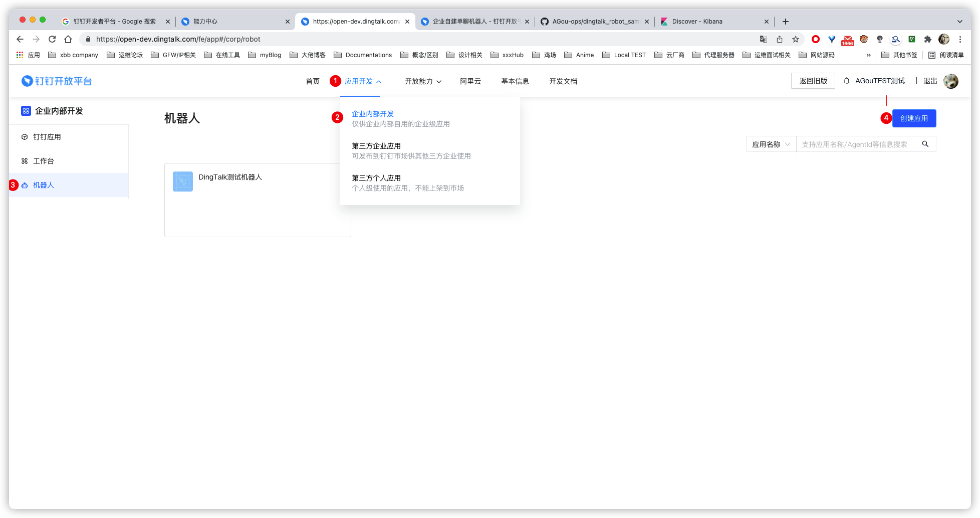Click the green V extension icon
The image size is (980, 518).
(x=912, y=39)
